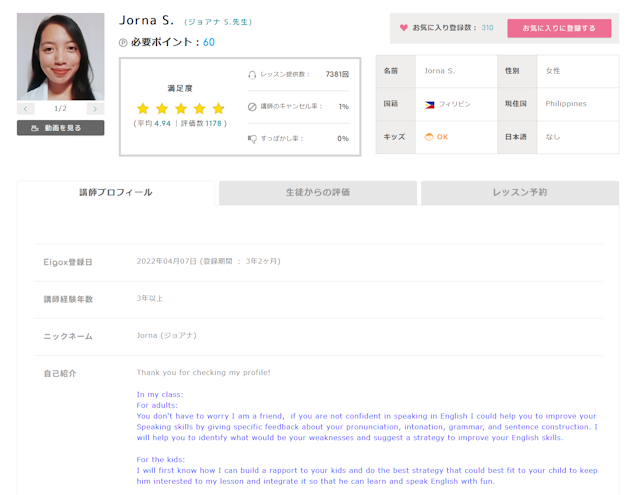Click the registration date 2022年04月07日
The height and width of the screenshot is (495, 640).
[167, 261]
